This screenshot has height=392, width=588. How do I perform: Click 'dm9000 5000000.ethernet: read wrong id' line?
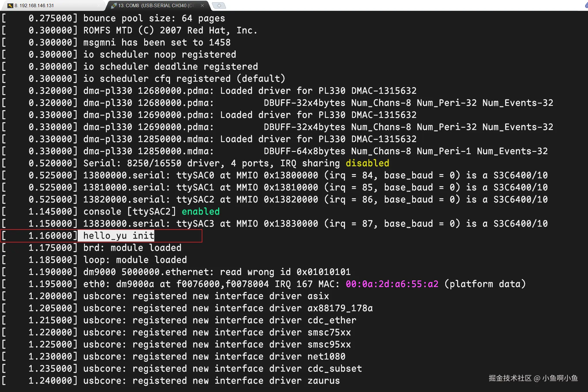coord(217,272)
